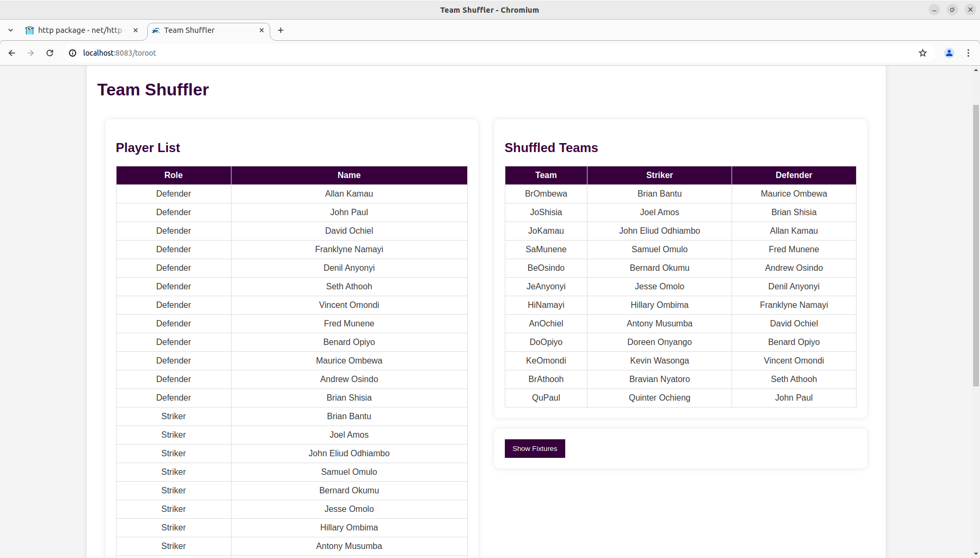
Task: Open the browser profile account icon
Action: [949, 53]
